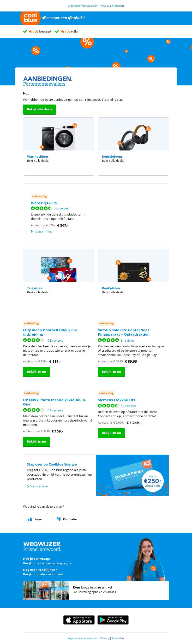Viewport: 192px width, 644px height.
Task: Open the Wasmachines deals image
Action: pos(58,134)
